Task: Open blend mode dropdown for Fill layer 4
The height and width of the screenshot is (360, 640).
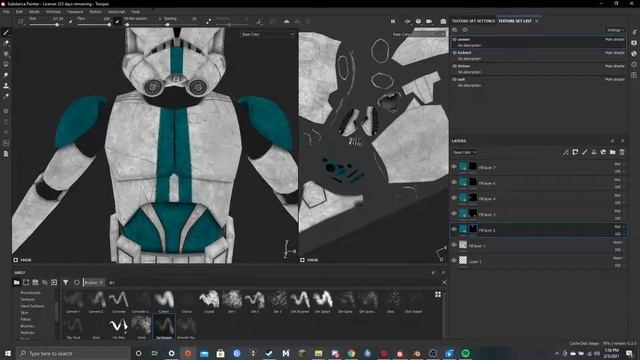Action: (619, 195)
